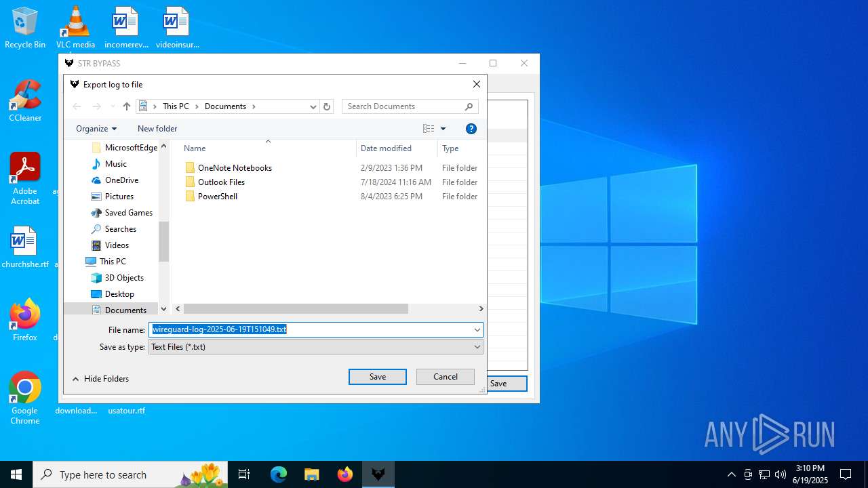Open the Save as type dropdown
Viewport: 868px width, 488px height.
pyautogui.click(x=477, y=347)
